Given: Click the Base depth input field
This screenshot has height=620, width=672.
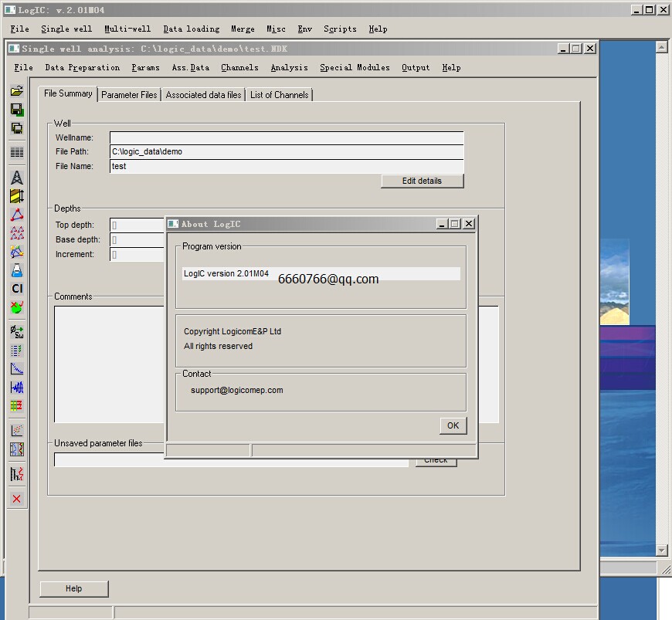Looking at the screenshot, I should (137, 240).
